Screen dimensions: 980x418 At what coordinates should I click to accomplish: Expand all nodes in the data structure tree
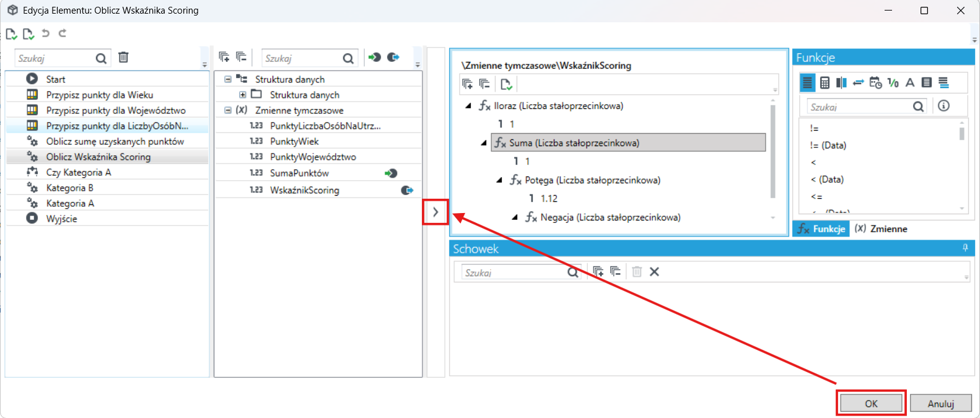click(224, 58)
